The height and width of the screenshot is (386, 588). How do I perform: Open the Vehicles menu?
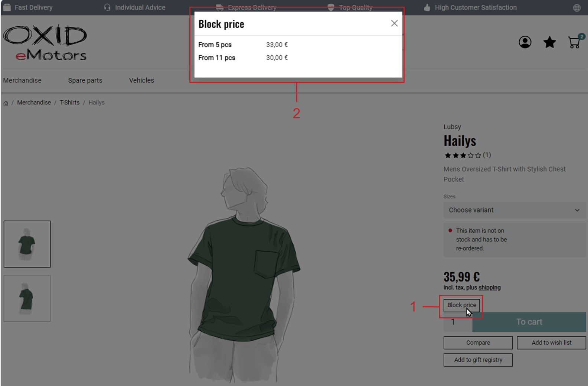click(x=141, y=80)
